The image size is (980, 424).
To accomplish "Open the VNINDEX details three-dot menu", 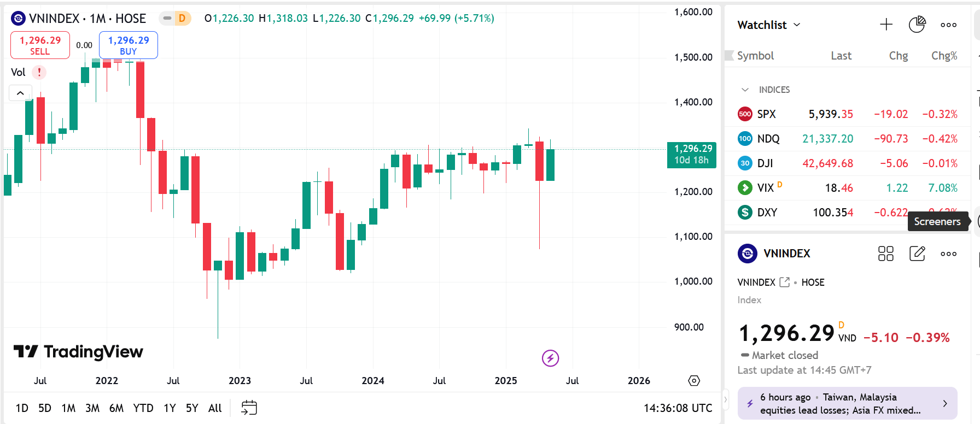I will point(948,254).
